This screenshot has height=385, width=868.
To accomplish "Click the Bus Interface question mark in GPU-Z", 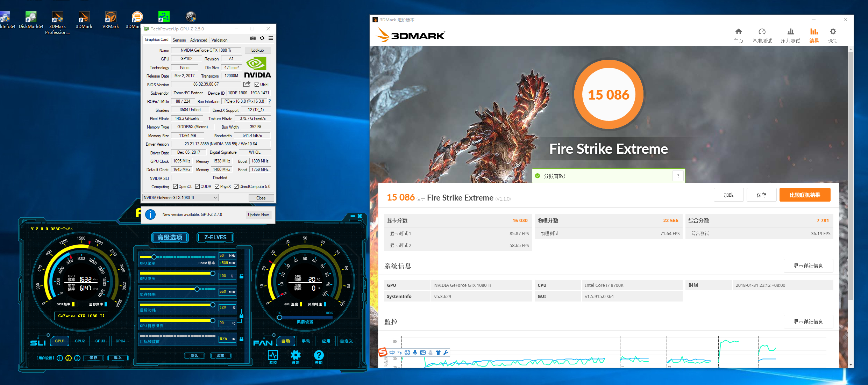I will 270,101.
